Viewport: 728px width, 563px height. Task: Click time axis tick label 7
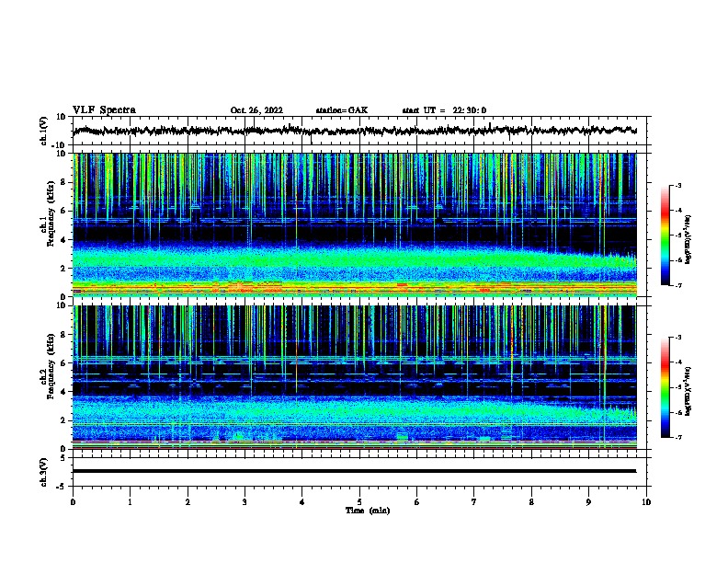pos(474,502)
